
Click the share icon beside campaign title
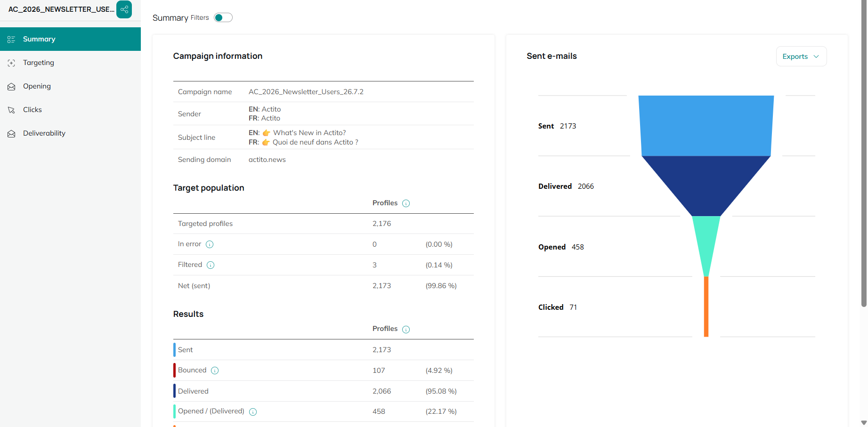click(124, 9)
